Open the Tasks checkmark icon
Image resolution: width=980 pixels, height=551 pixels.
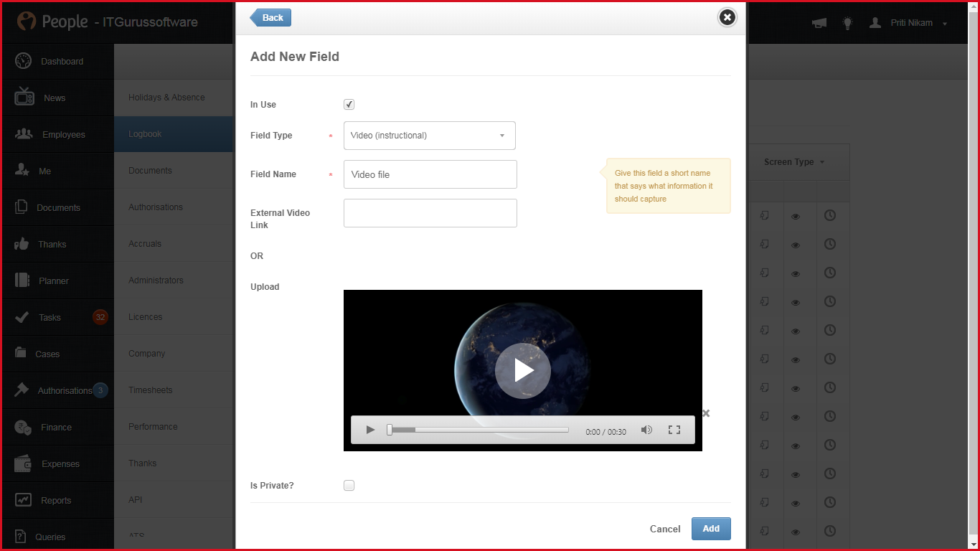pyautogui.click(x=22, y=317)
